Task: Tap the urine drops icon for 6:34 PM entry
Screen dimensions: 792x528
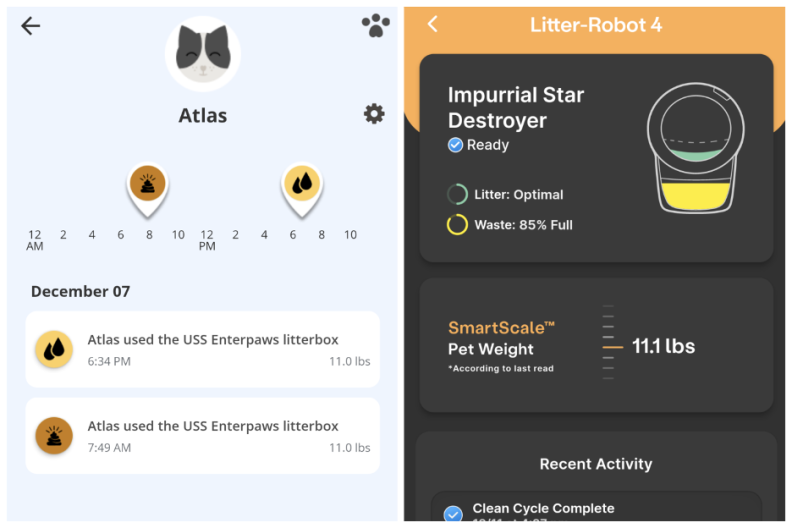Action: pos(54,349)
